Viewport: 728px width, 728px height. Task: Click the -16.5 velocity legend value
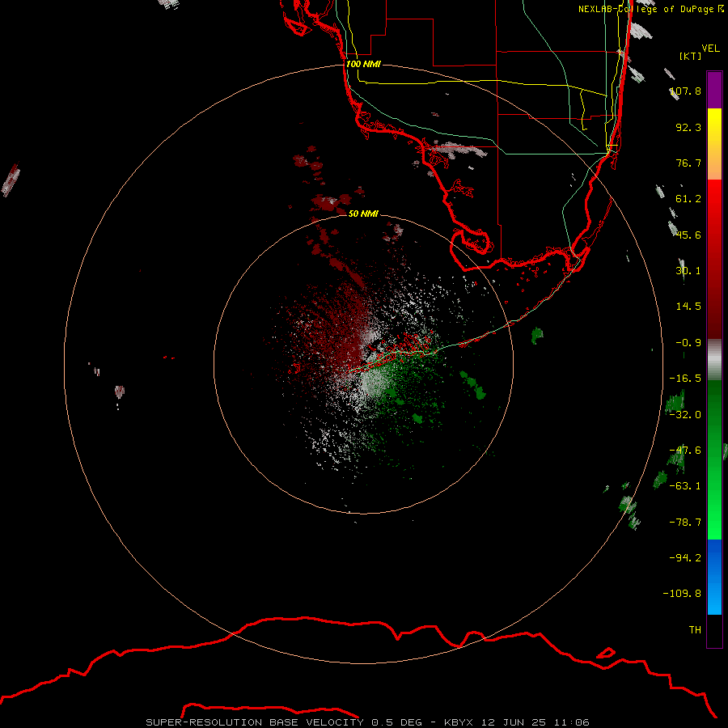685,379
